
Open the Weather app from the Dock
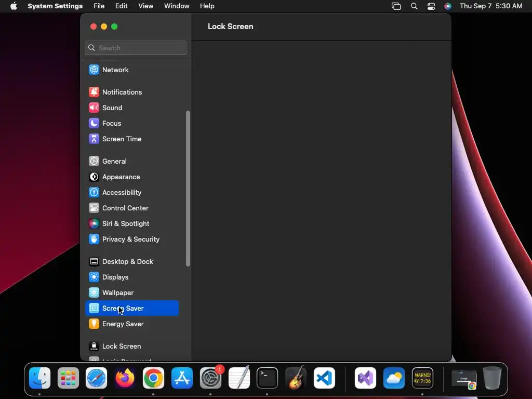coord(394,378)
